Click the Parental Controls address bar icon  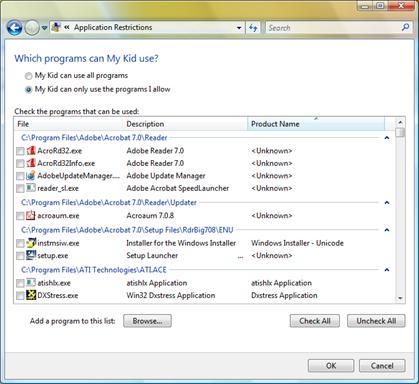click(x=56, y=27)
